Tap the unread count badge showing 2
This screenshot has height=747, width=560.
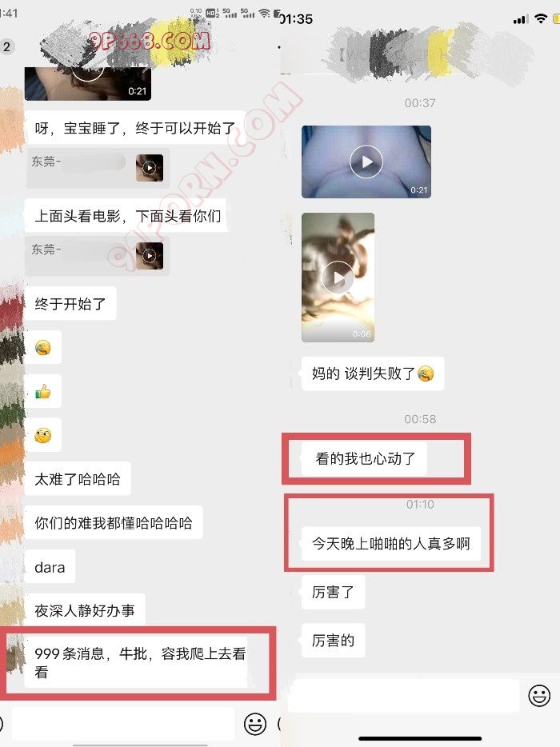click(6, 46)
